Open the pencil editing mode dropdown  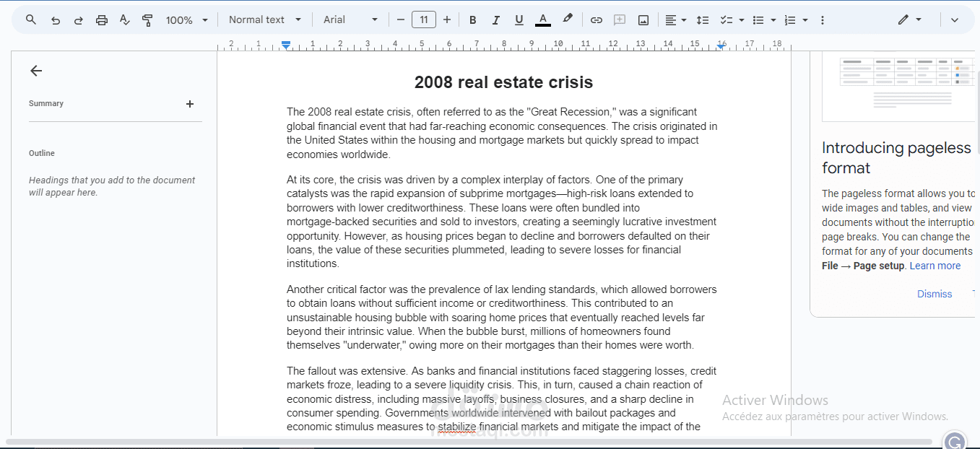pyautogui.click(x=910, y=19)
